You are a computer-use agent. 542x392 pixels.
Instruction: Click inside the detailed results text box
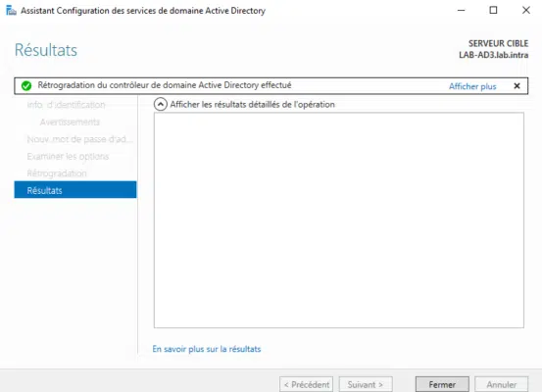tap(339, 220)
